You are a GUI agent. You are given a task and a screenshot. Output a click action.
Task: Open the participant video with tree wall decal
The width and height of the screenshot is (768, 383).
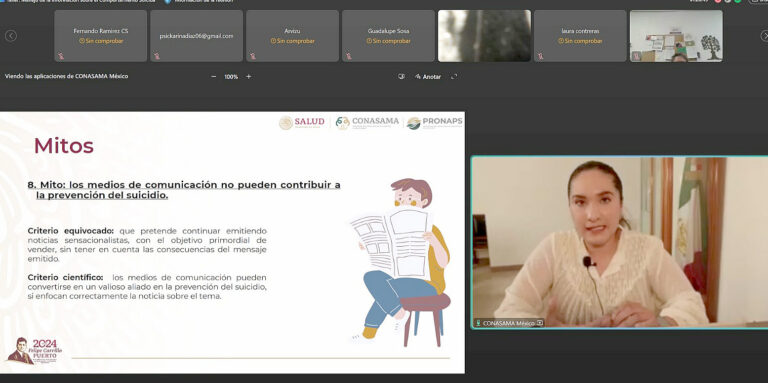tap(676, 36)
